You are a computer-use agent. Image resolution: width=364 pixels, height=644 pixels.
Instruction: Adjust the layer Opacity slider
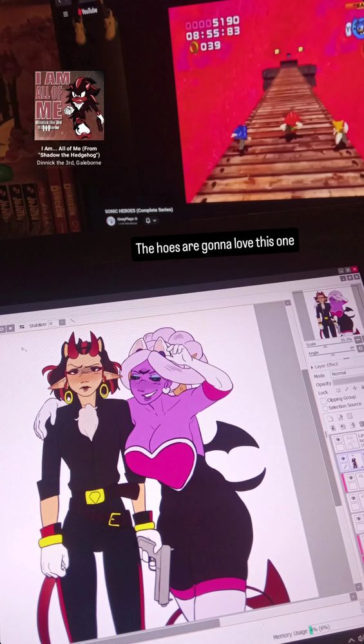point(349,381)
